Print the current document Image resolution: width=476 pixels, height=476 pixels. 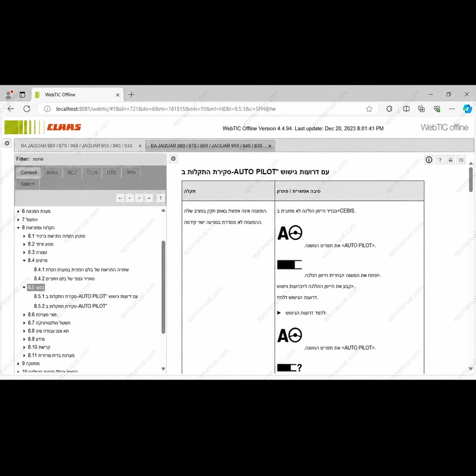(x=450, y=159)
